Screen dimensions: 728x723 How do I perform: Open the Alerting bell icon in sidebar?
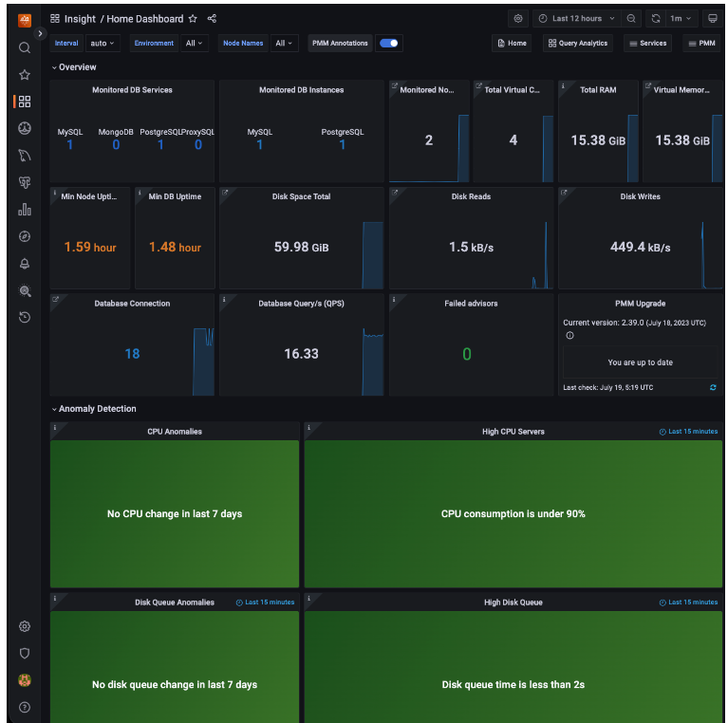[x=25, y=264]
